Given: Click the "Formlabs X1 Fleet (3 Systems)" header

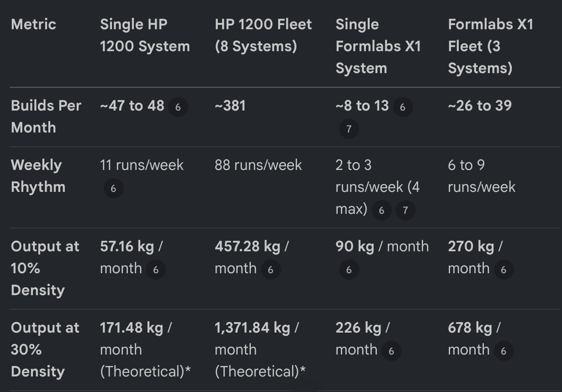Looking at the screenshot, I should click(491, 46).
